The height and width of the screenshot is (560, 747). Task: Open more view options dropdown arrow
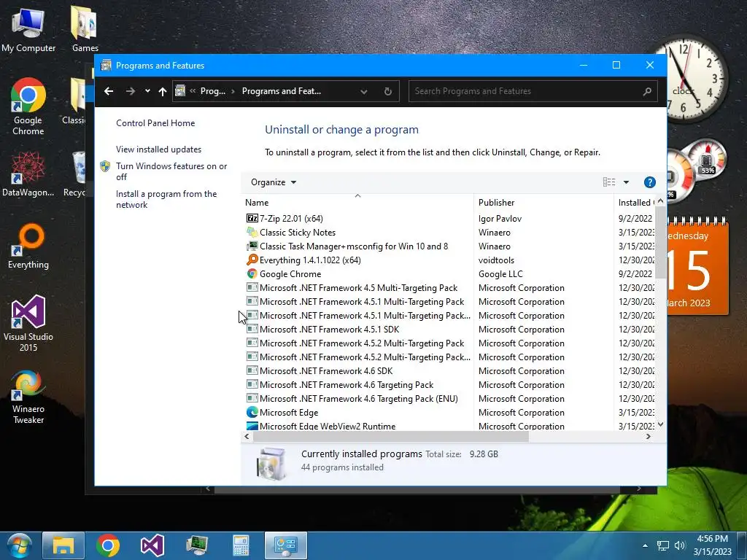(626, 182)
